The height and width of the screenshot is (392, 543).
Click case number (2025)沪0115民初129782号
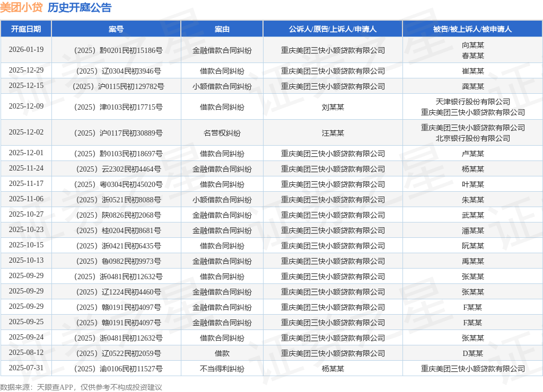118,86
